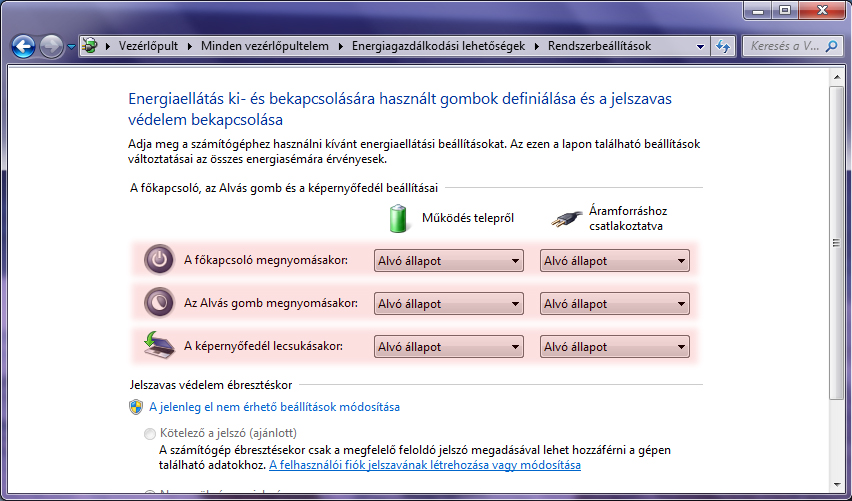Click 'A jelenleg el nem érhető beállítások módosítása' link
Screen dimensions: 852x501
pyautogui.click(x=274, y=407)
